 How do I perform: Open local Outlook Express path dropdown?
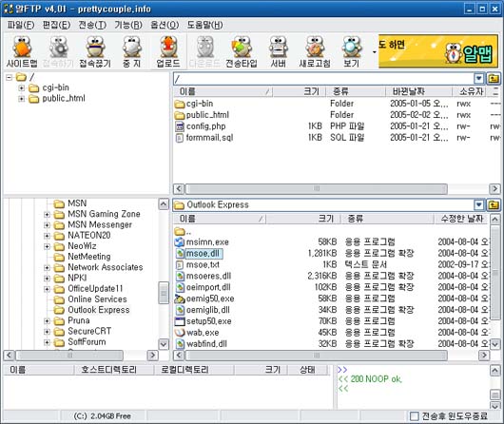point(478,204)
